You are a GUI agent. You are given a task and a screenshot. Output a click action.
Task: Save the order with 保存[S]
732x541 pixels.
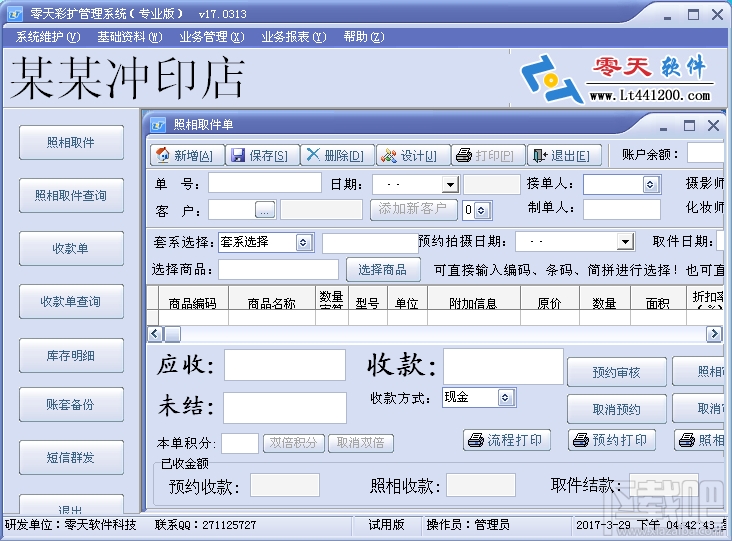click(262, 155)
